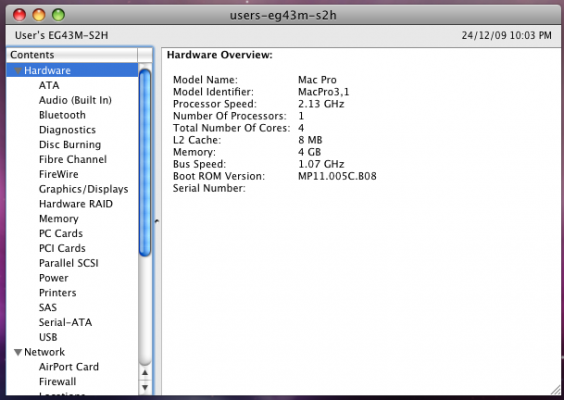
Task: Select USB in the Hardware list
Action: 48,337
